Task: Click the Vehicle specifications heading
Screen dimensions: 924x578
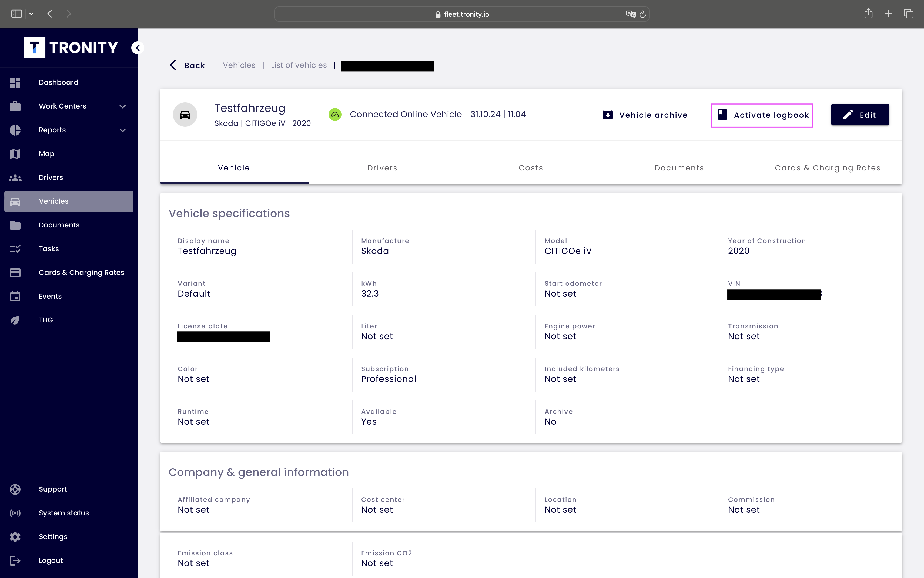Action: pos(229,213)
